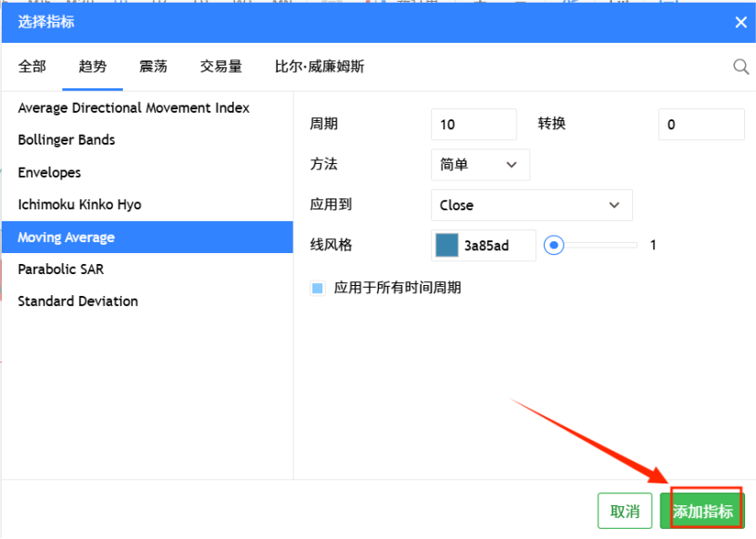Click the 周期 input field showing 10
Image resolution: width=756 pixels, height=539 pixels.
(x=474, y=125)
